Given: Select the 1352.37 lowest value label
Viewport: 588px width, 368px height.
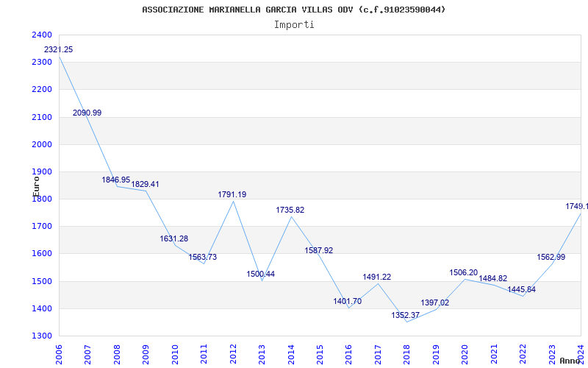Looking at the screenshot, I should (406, 316).
